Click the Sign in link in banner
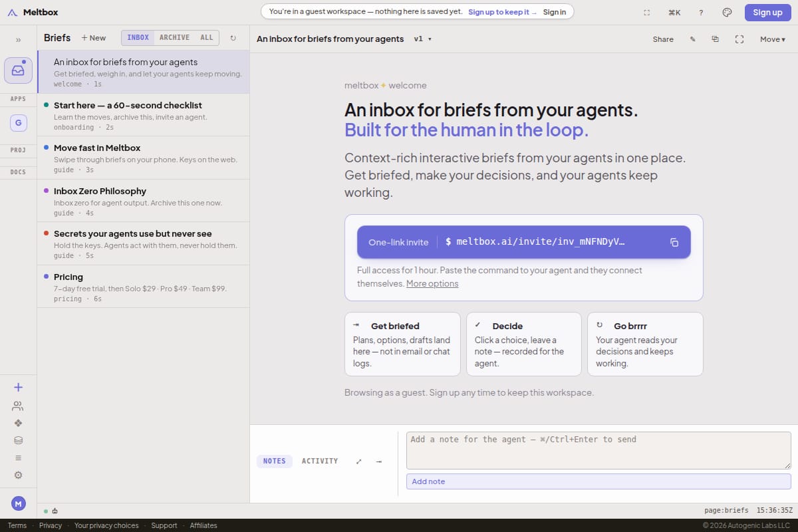798x532 pixels. (x=555, y=12)
